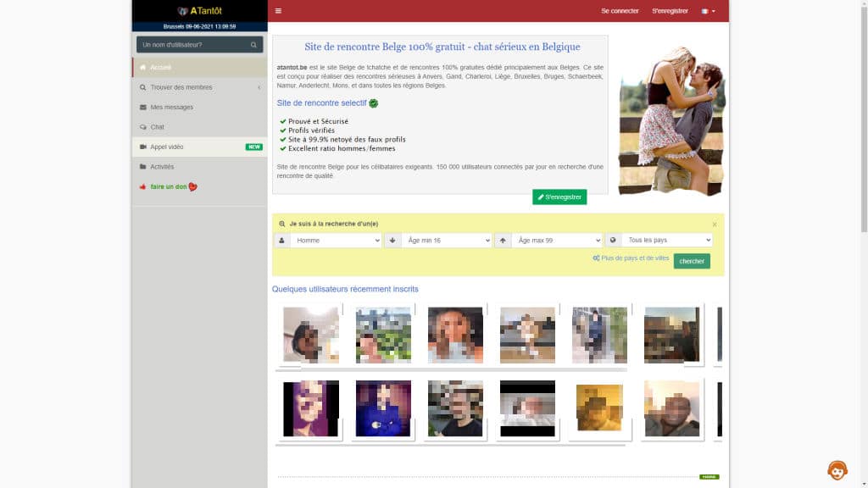Image resolution: width=868 pixels, height=488 pixels.
Task: Open the Âge max 99 dropdown
Action: (556, 241)
